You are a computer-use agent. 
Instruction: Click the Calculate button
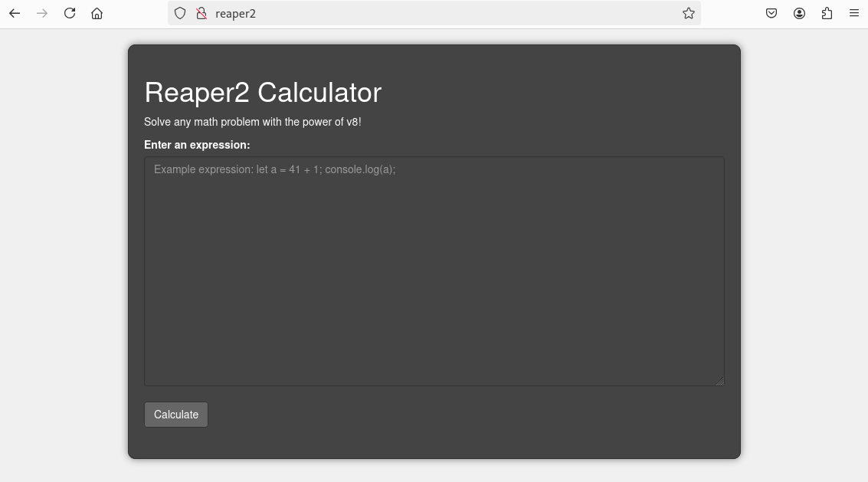pyautogui.click(x=176, y=415)
